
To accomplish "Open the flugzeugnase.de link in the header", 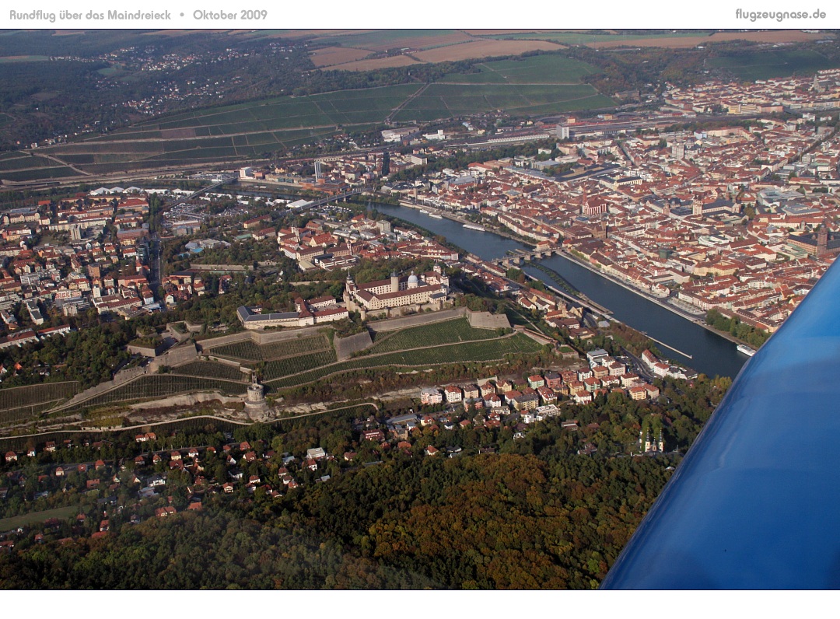I will pos(780,14).
